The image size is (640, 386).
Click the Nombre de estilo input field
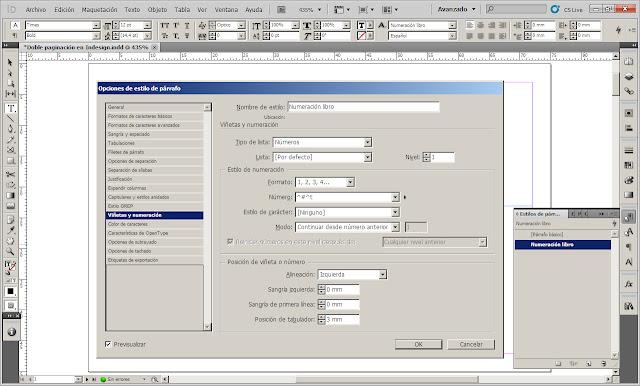[x=364, y=107]
